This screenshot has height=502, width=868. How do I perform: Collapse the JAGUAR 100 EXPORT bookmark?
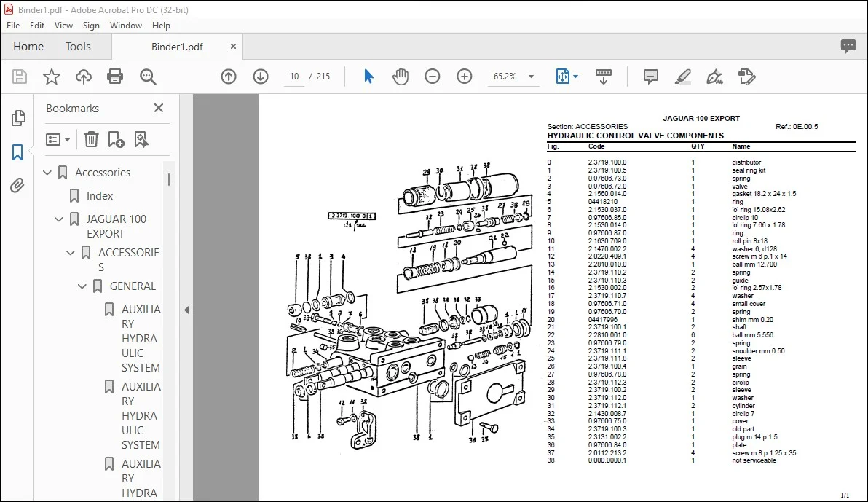(x=59, y=219)
